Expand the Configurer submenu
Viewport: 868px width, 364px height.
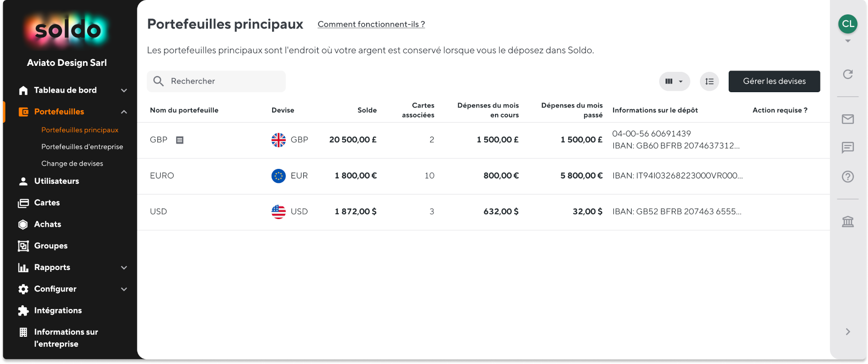click(x=124, y=289)
